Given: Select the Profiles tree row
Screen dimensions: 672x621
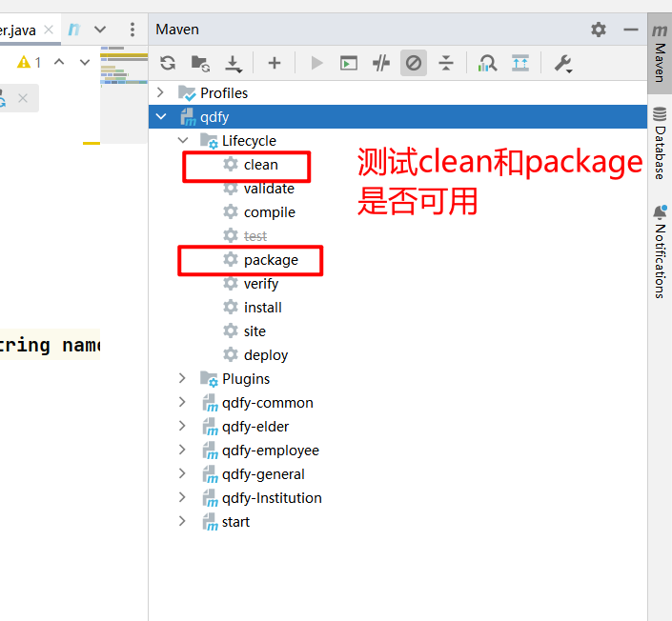Looking at the screenshot, I should click(397, 93).
